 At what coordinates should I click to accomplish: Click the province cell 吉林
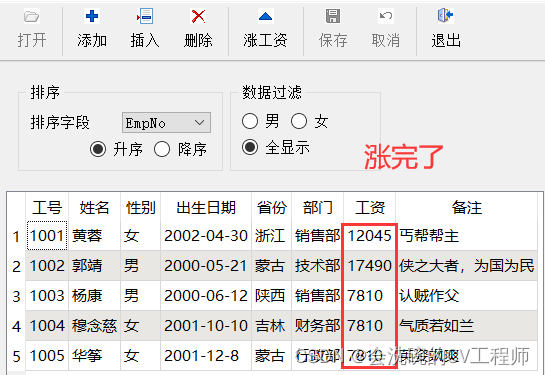[271, 326]
